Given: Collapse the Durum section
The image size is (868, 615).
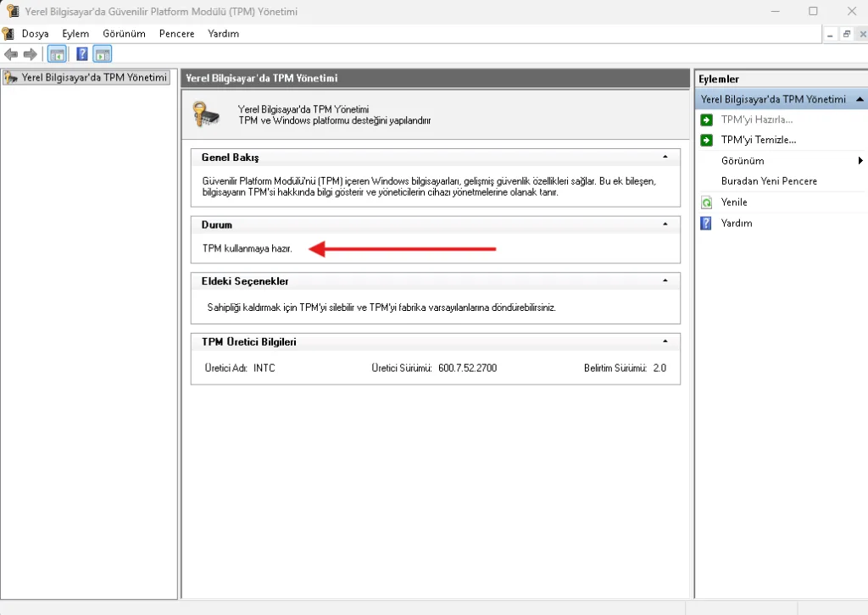Looking at the screenshot, I should [665, 224].
